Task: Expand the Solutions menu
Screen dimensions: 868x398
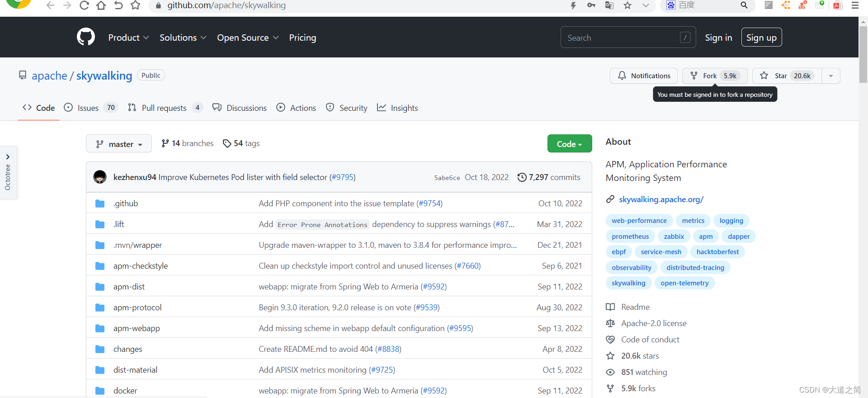Action: [x=183, y=38]
